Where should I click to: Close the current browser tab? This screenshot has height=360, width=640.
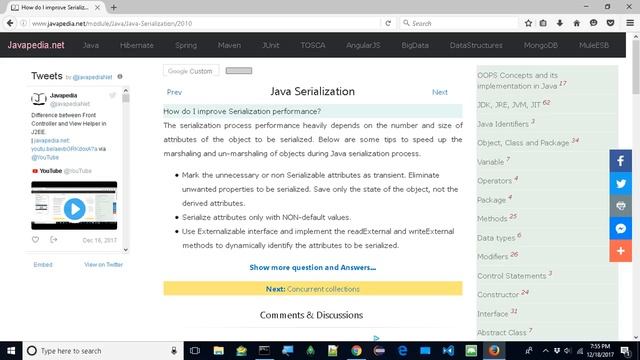(97, 7)
